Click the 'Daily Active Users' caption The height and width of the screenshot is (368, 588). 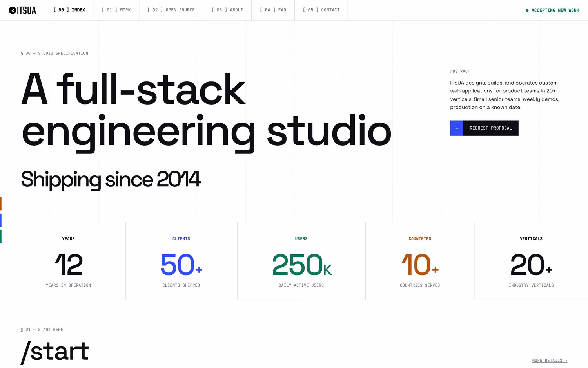pos(301,285)
